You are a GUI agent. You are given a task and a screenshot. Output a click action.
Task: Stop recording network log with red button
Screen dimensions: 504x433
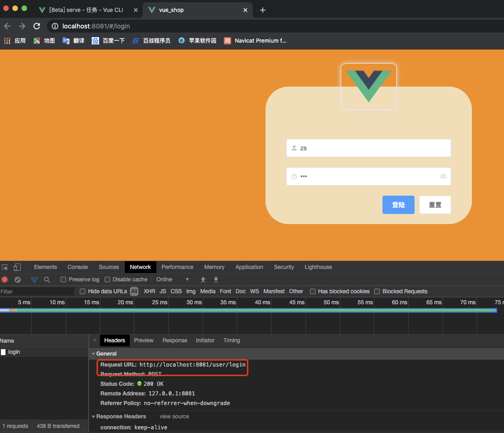click(5, 280)
